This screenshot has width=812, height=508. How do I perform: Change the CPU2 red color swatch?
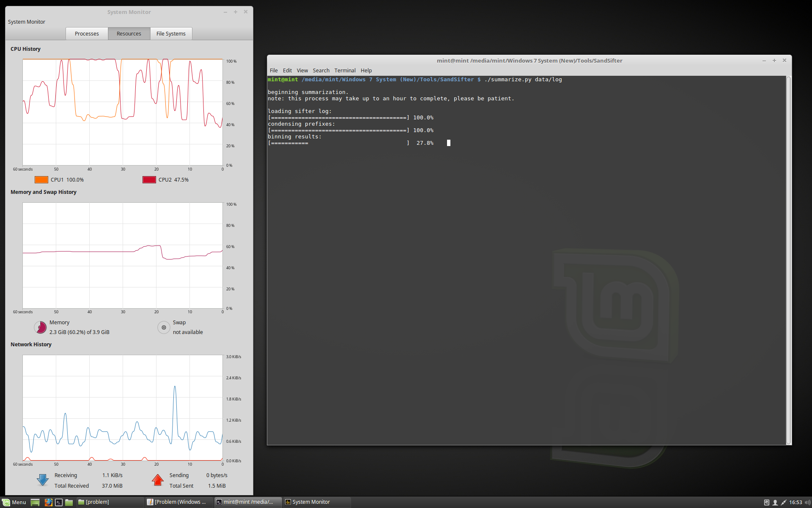point(149,179)
